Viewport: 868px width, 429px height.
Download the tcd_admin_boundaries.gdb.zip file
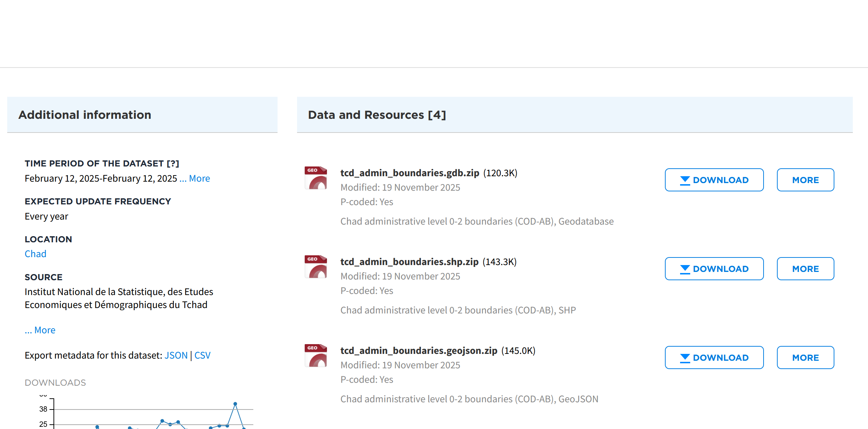[714, 179]
